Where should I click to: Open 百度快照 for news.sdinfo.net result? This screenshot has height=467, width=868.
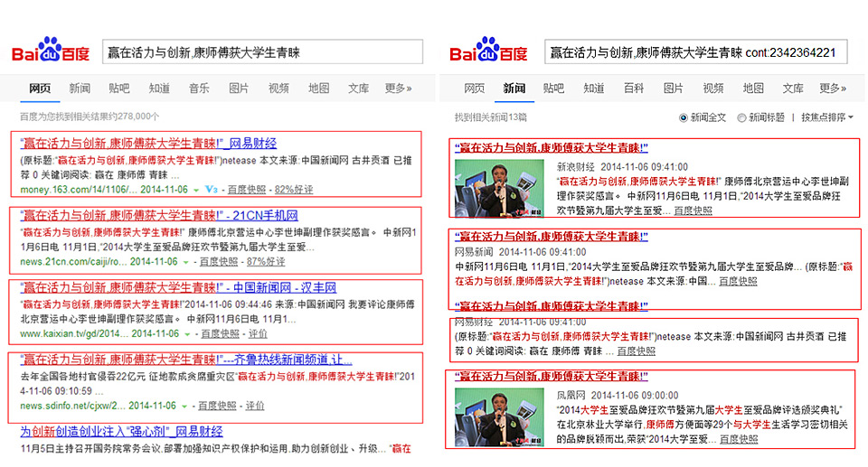point(217,406)
